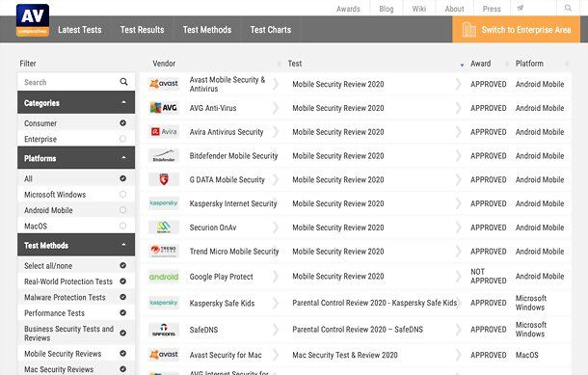Sort table by Award column
Screen dimensions: 588x375
[x=480, y=64]
